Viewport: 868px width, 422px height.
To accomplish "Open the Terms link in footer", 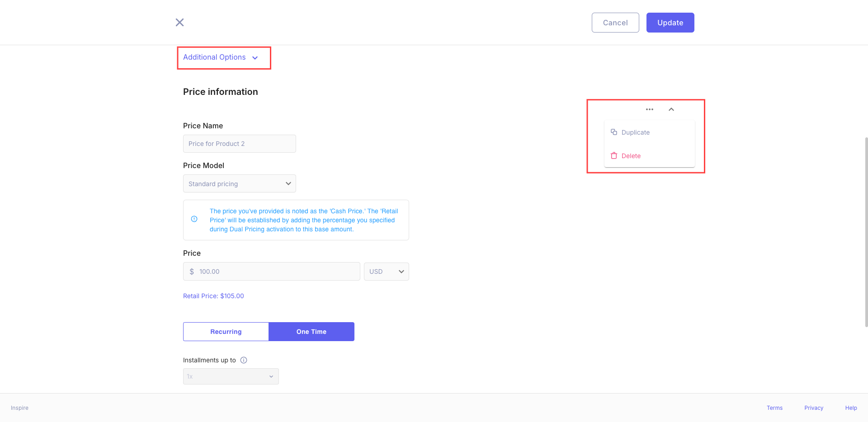I will (x=774, y=408).
